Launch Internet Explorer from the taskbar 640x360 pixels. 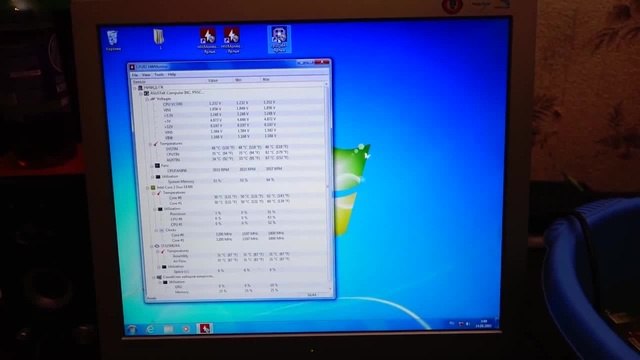(x=150, y=329)
